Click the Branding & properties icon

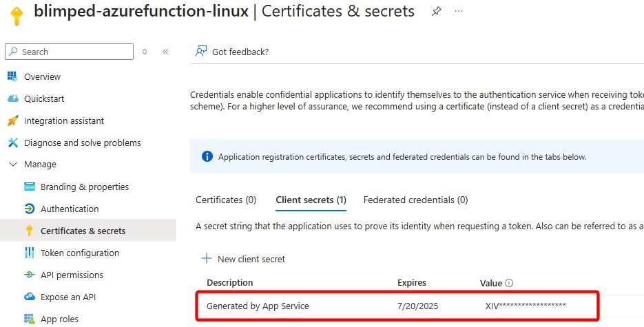coord(30,187)
